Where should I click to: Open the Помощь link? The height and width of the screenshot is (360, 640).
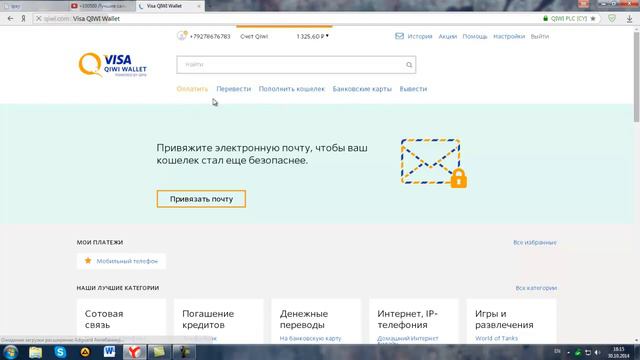tap(475, 36)
